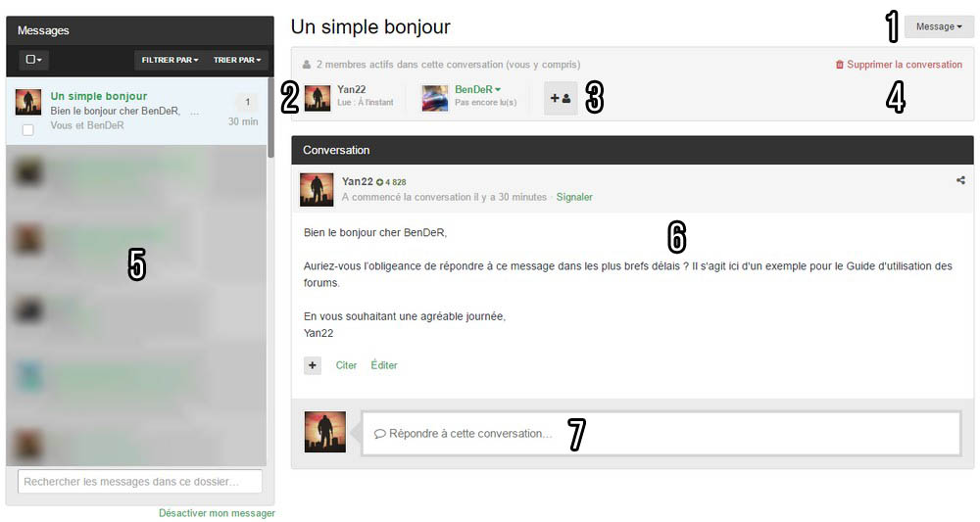Open the select-all checkbox dropdown in Messages

coord(33,60)
